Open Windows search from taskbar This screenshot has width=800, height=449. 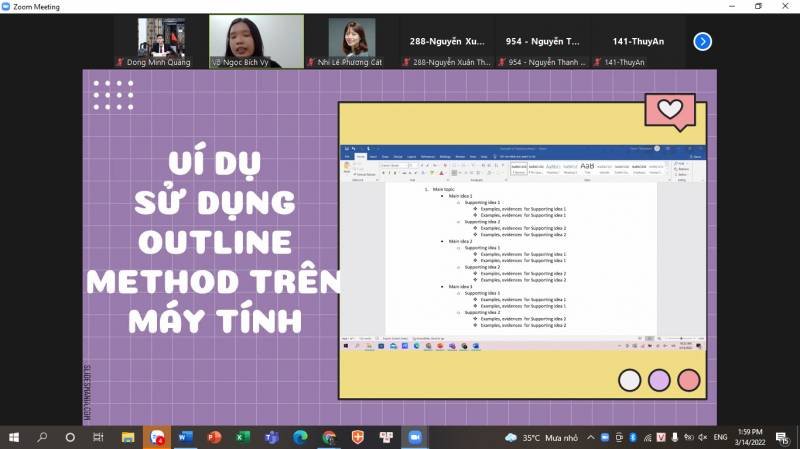[x=42, y=437]
